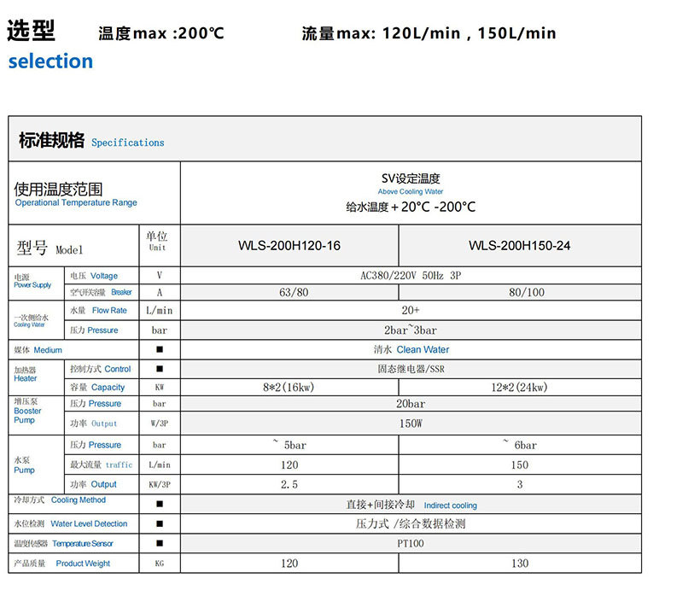Click black square in Cooling Method row

(x=159, y=504)
